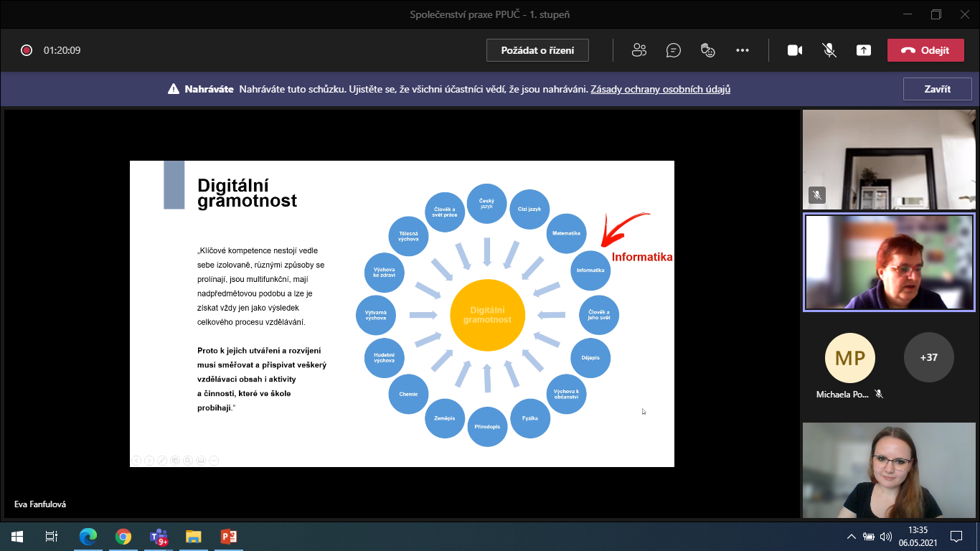Viewport: 980px width, 551px height.
Task: Open the meeting chat icon
Action: click(673, 50)
